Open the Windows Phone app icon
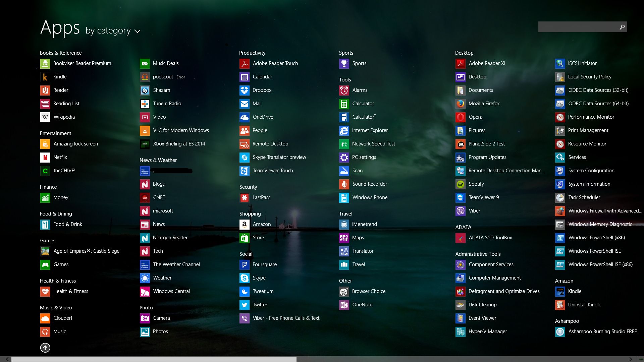This screenshot has height=362, width=644. [x=344, y=198]
